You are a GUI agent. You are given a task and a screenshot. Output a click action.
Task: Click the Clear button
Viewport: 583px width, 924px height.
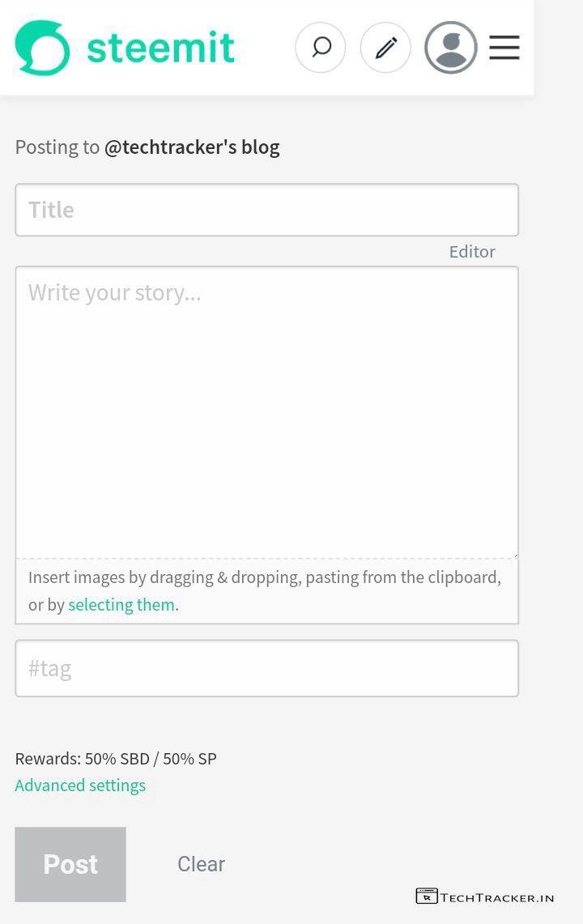pyautogui.click(x=201, y=864)
